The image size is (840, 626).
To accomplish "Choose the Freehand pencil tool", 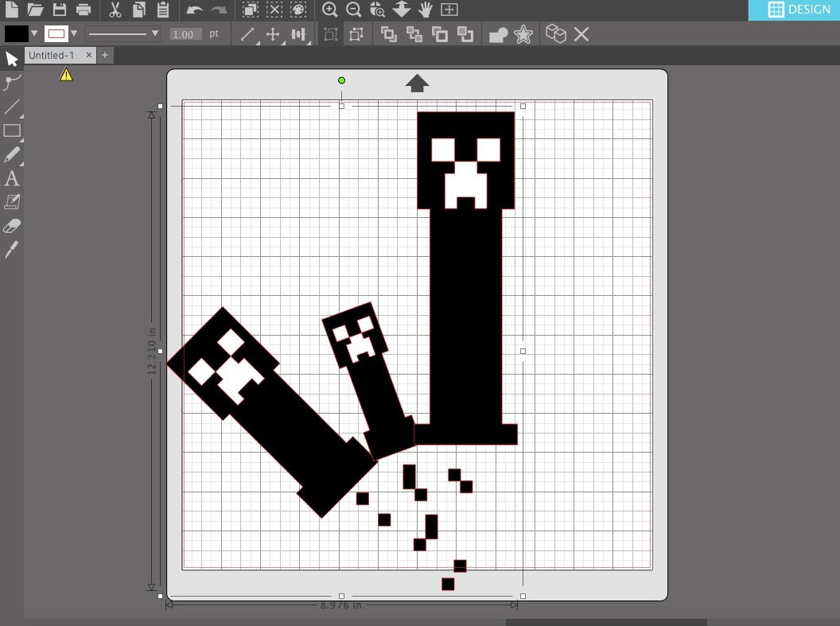I will tap(12, 155).
